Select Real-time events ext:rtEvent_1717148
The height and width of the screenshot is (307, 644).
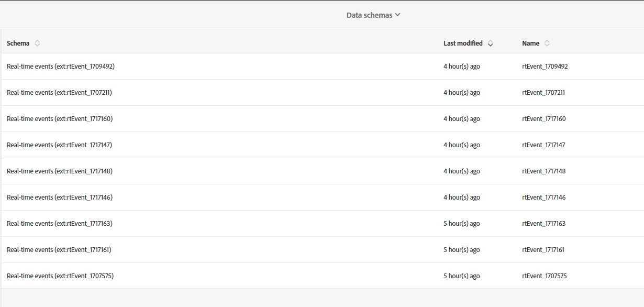point(60,171)
